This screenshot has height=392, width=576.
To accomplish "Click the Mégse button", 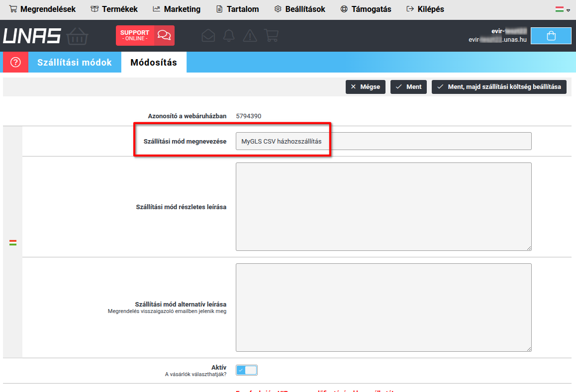I will [366, 86].
